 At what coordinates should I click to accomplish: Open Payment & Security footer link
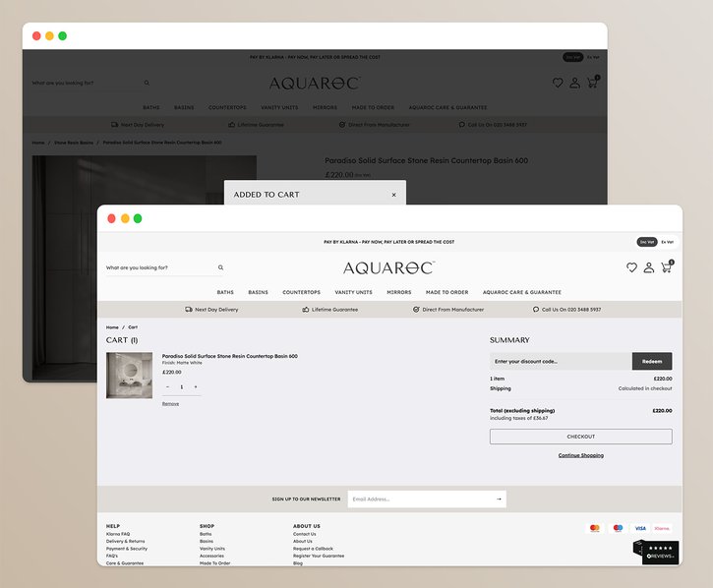(127, 549)
